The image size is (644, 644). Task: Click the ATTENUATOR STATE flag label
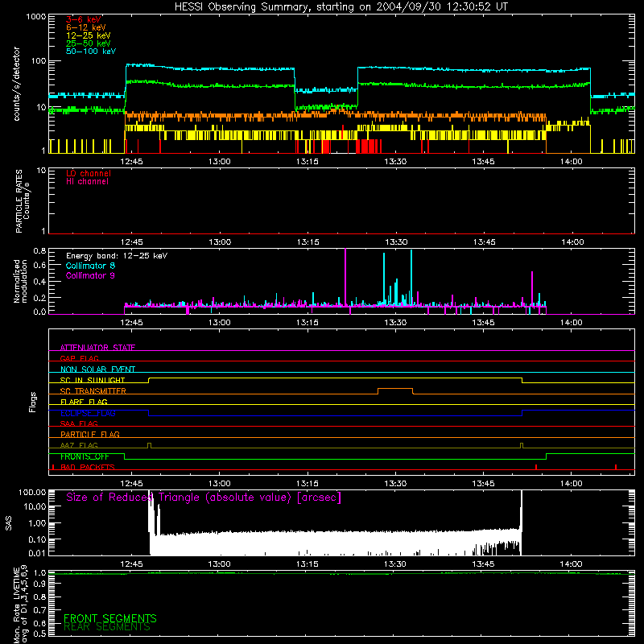coord(97,348)
